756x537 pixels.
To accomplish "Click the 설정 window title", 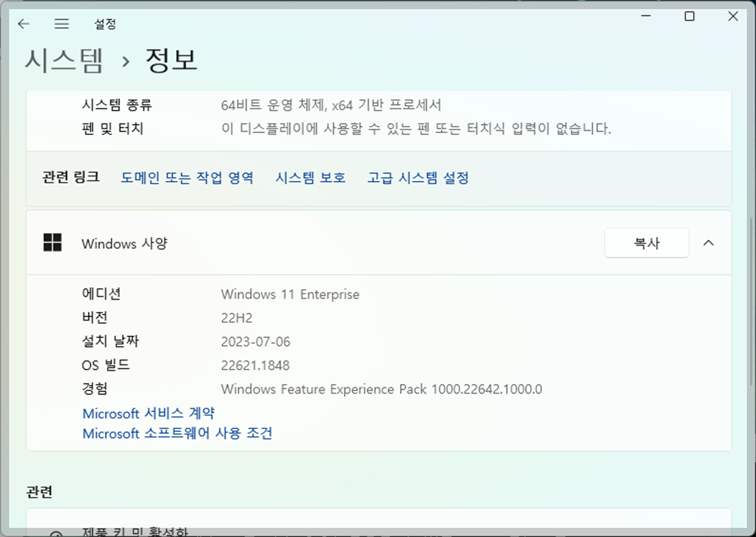I will (105, 24).
